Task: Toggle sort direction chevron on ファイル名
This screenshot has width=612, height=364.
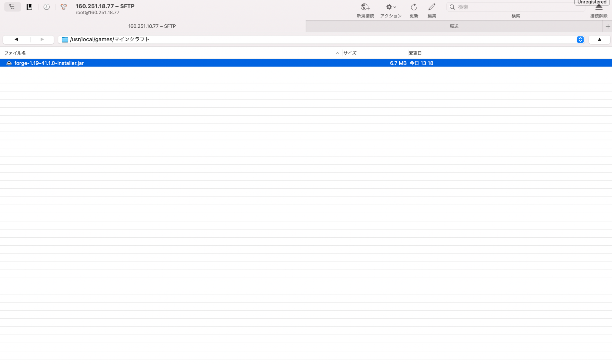Action: click(337, 53)
